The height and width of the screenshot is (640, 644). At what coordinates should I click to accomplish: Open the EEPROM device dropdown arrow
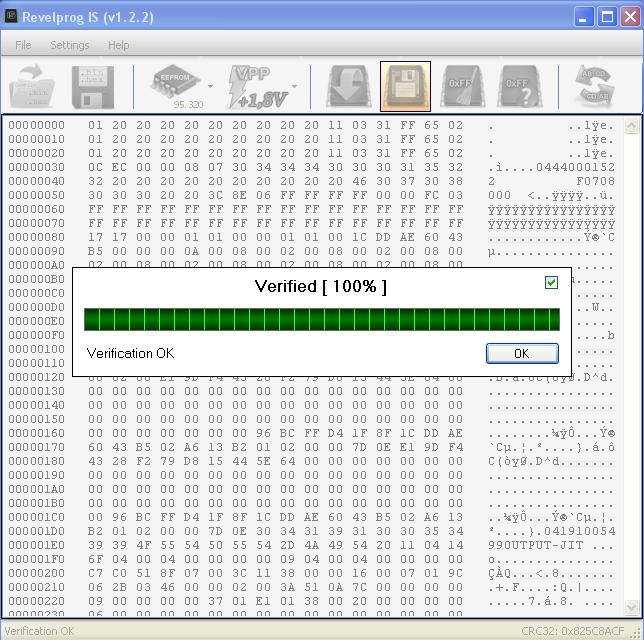(210, 86)
